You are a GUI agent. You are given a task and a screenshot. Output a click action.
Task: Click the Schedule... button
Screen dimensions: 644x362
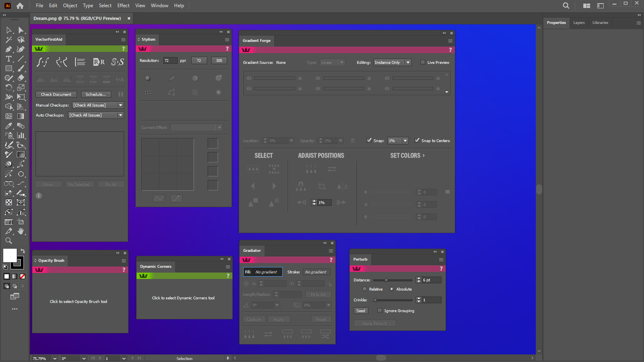96,95
